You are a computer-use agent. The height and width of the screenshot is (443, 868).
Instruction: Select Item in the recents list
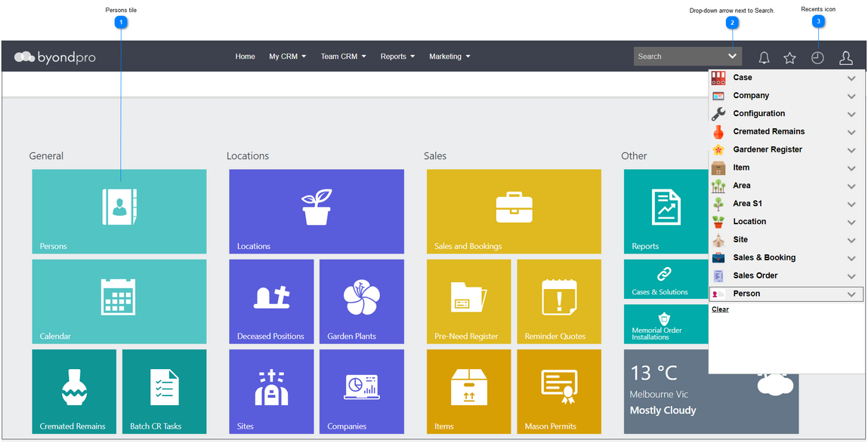(741, 168)
